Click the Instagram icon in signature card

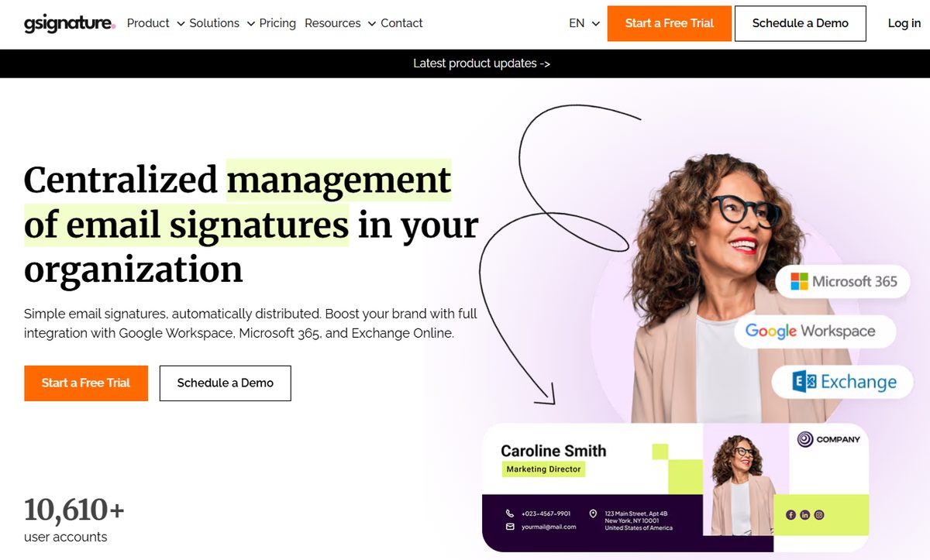coord(818,514)
